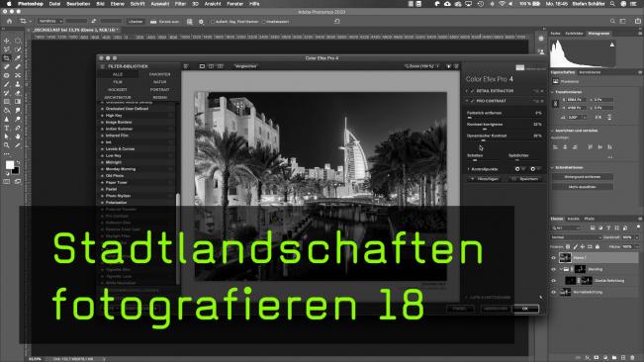Hide the bottom layer in Layers panel
Image resolution: width=644 pixels, height=362 pixels.
click(x=554, y=292)
